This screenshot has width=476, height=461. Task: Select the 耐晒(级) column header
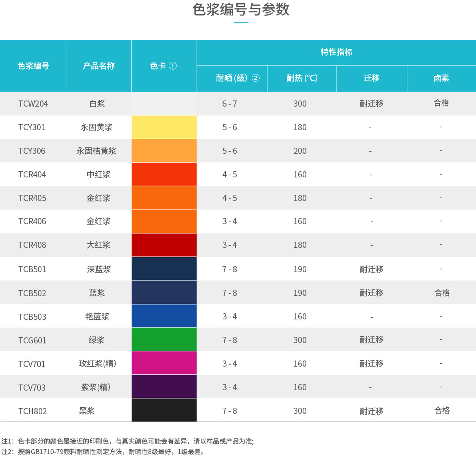(231, 79)
